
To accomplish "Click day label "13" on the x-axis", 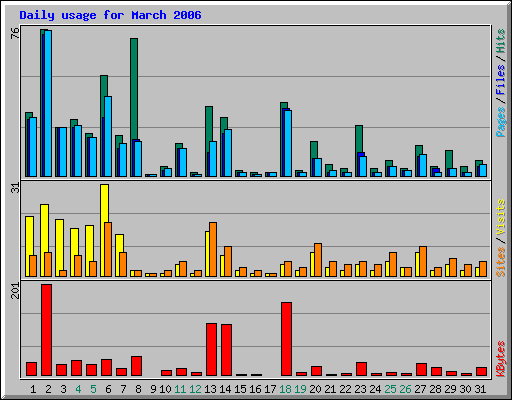I will coord(210,389).
